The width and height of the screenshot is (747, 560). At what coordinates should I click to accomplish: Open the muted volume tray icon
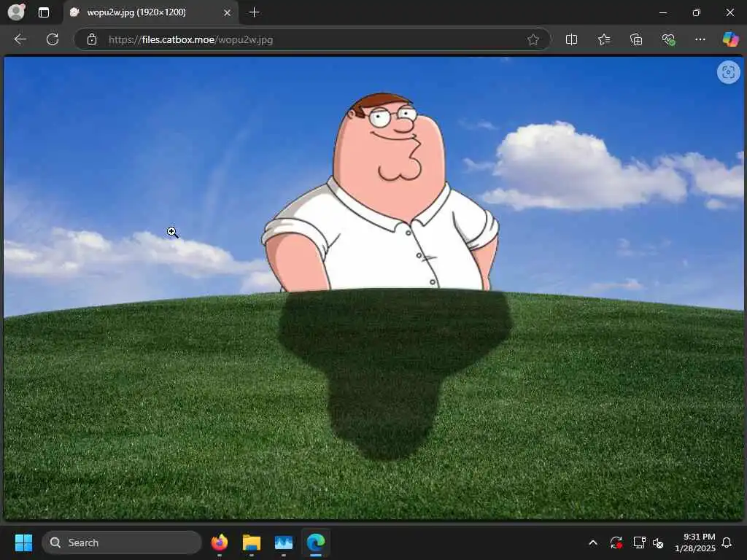pyautogui.click(x=658, y=542)
